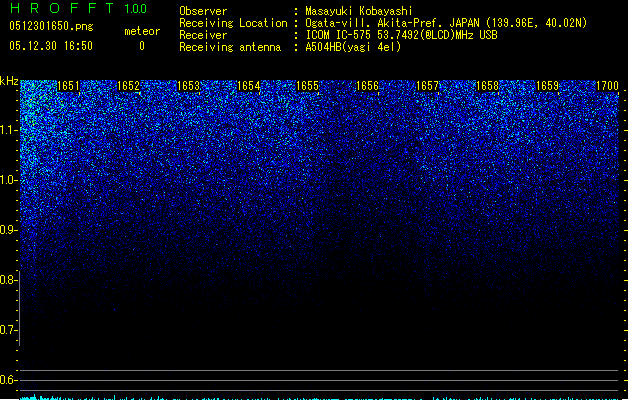Click the 0.6 kHz frequency axis label
Viewport: 629px width, 400px height.
[x=9, y=380]
